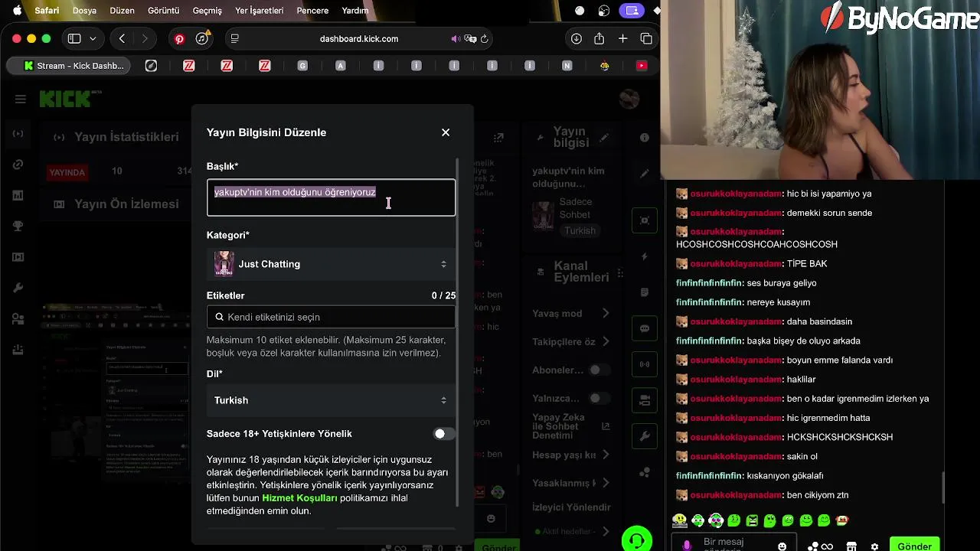The width and height of the screenshot is (980, 551).
Task: Open the Kategori Just Chatting dropdown
Action: coord(331,264)
